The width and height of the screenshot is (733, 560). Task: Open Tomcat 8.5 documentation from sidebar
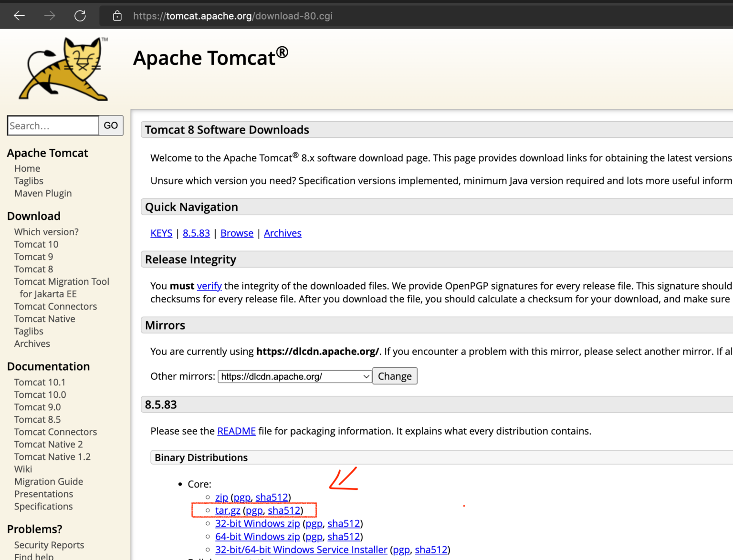[37, 419]
